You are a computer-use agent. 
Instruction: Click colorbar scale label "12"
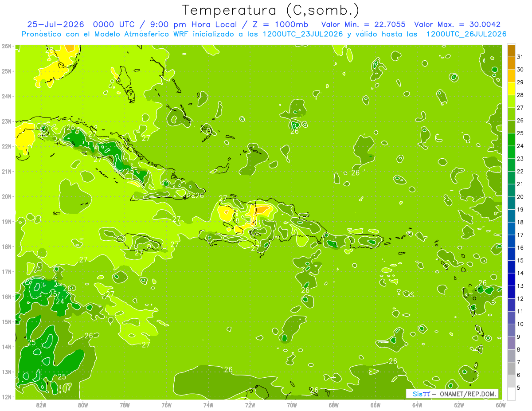520,298
